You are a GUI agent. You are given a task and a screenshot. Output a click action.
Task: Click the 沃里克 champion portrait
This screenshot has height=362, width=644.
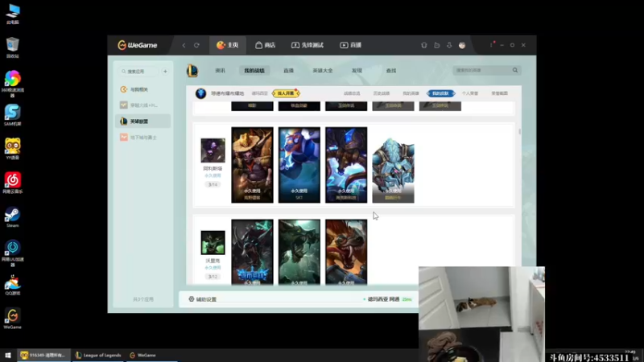tap(213, 243)
